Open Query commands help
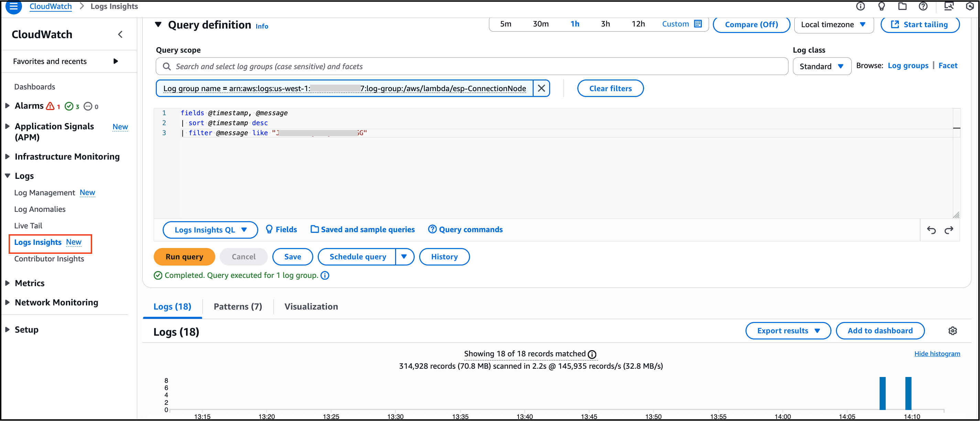Screen dimensions: 980x421 pos(465,229)
